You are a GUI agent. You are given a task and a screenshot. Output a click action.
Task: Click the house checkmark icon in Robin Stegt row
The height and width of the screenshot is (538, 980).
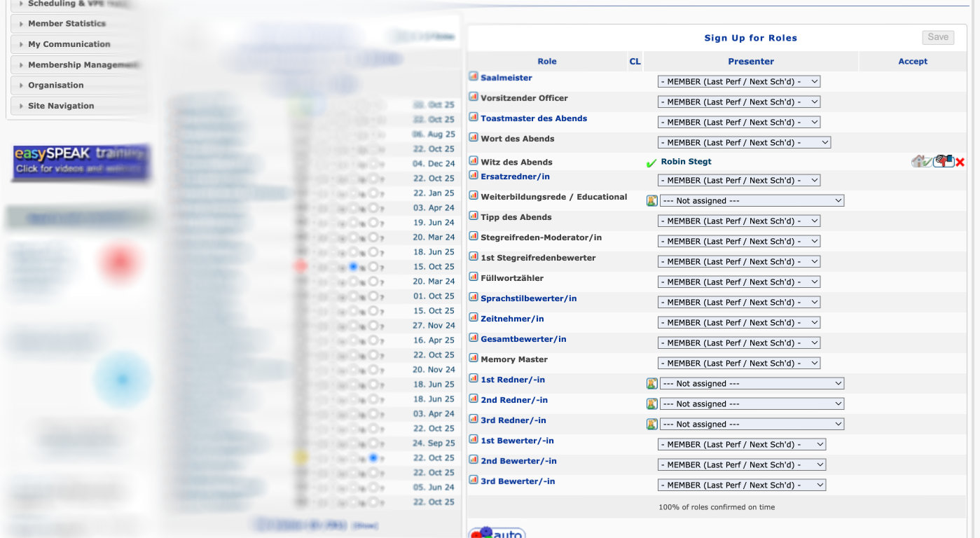[921, 161]
